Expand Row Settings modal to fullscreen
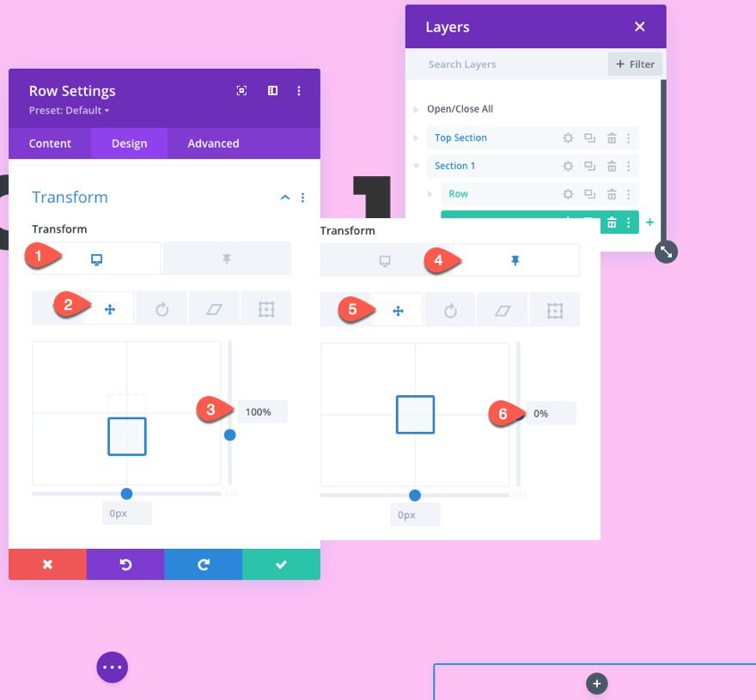Screen dimensions: 756x700 pyautogui.click(x=241, y=91)
